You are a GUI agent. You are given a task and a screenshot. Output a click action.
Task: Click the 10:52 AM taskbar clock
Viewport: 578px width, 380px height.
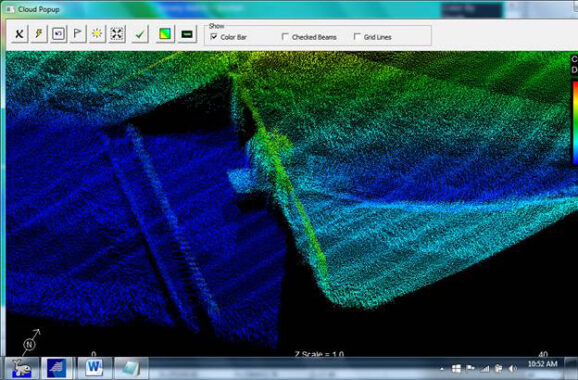point(543,364)
